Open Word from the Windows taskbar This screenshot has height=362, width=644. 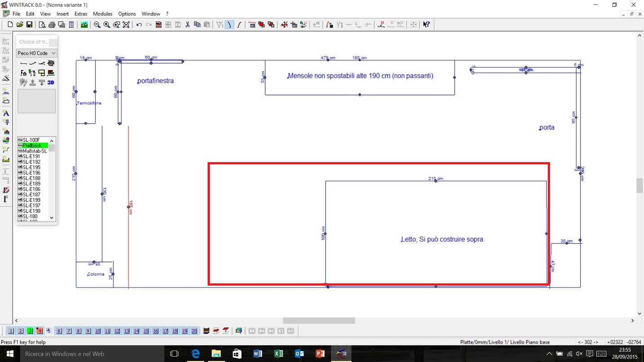[x=258, y=354]
